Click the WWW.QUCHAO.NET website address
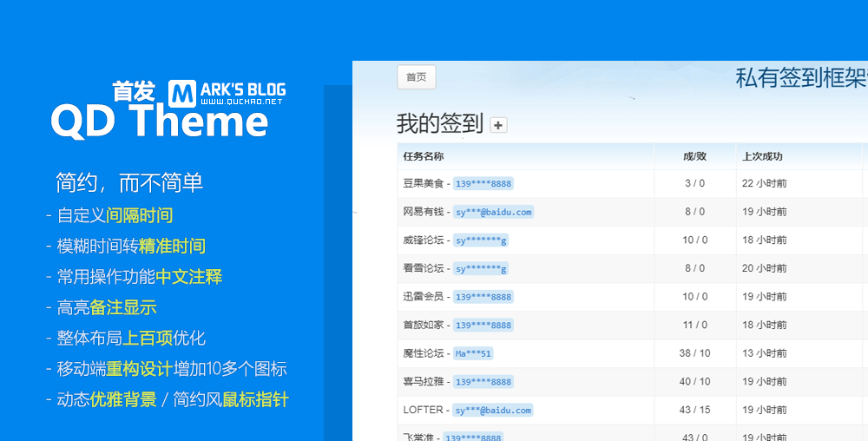The height and width of the screenshot is (441, 868). pos(242,102)
